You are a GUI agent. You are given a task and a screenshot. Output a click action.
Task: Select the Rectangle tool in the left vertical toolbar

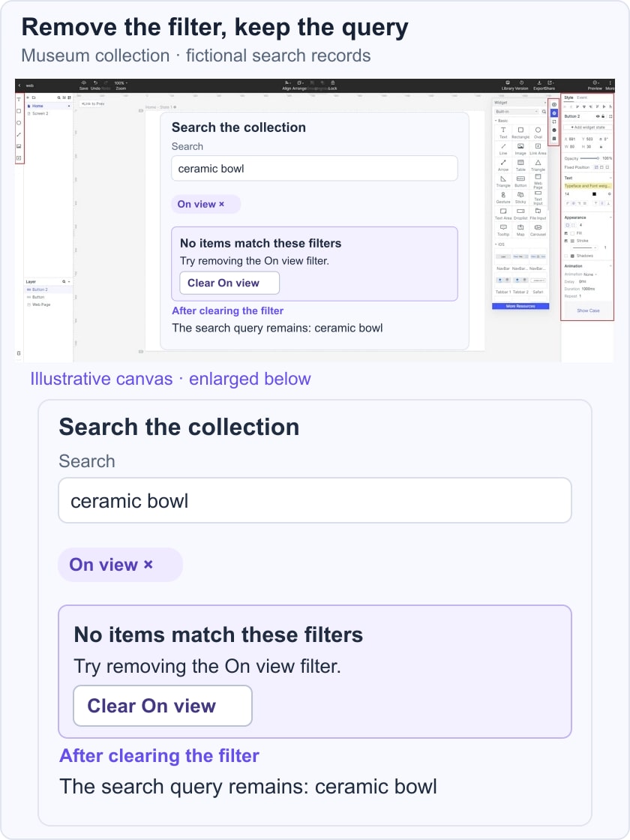click(19, 112)
